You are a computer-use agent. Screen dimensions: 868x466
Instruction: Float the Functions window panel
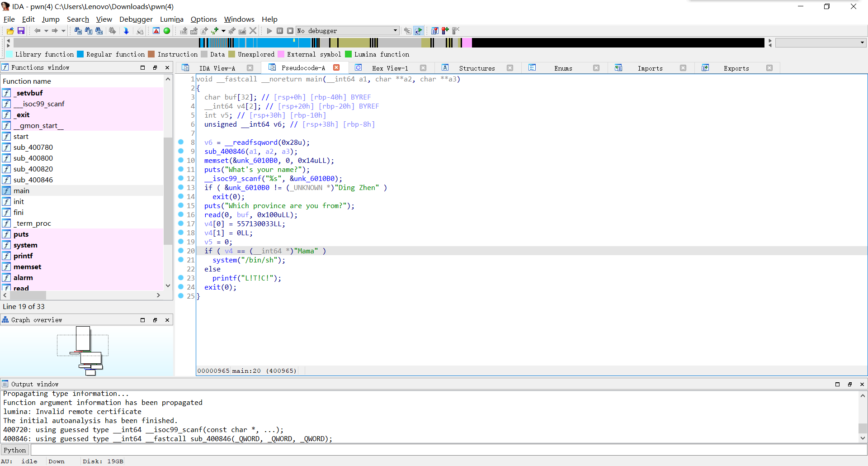(155, 67)
